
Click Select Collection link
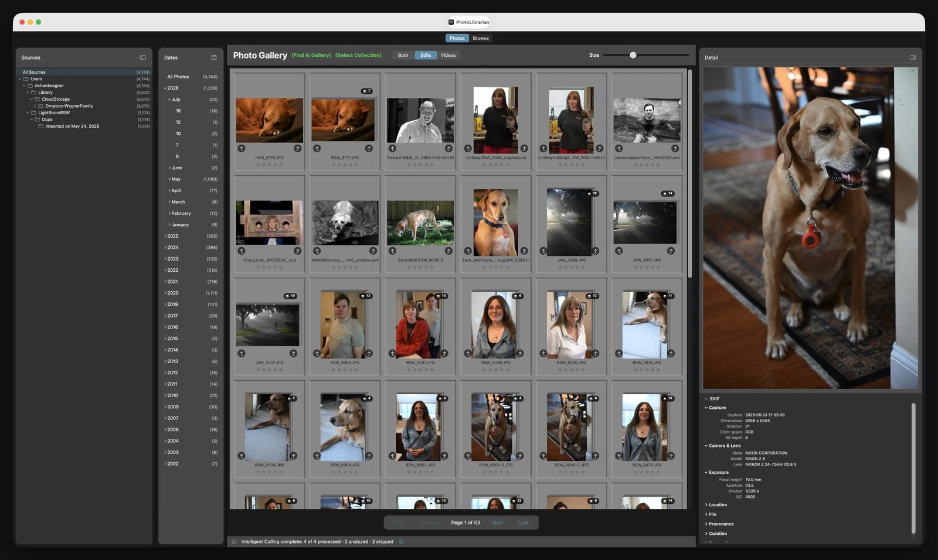coord(358,55)
